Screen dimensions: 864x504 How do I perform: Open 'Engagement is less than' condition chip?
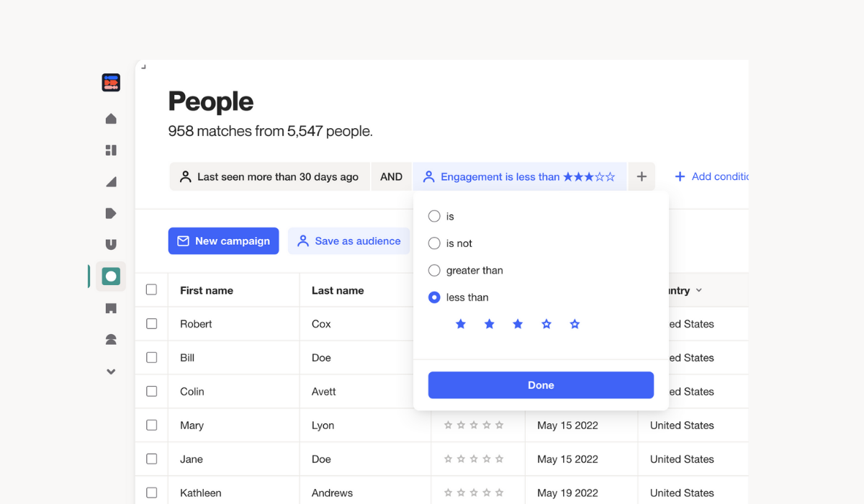(x=519, y=176)
